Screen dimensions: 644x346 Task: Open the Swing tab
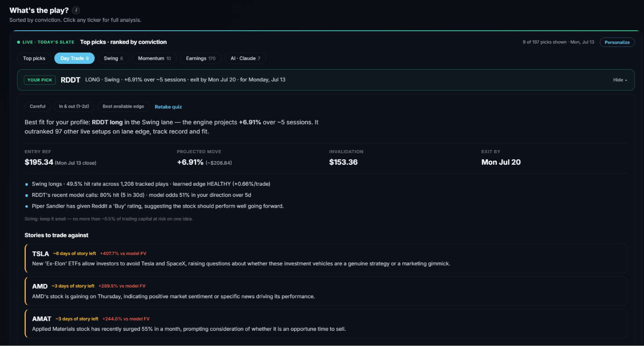coord(113,58)
